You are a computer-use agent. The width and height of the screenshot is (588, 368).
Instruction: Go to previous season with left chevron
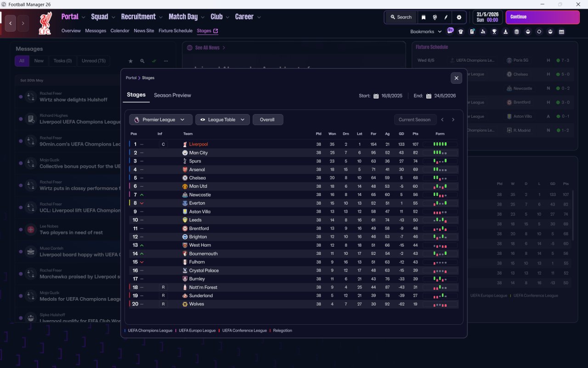tap(442, 120)
